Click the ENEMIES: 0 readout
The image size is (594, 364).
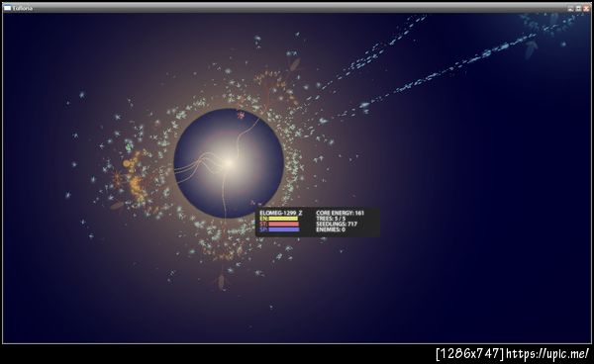coord(331,229)
